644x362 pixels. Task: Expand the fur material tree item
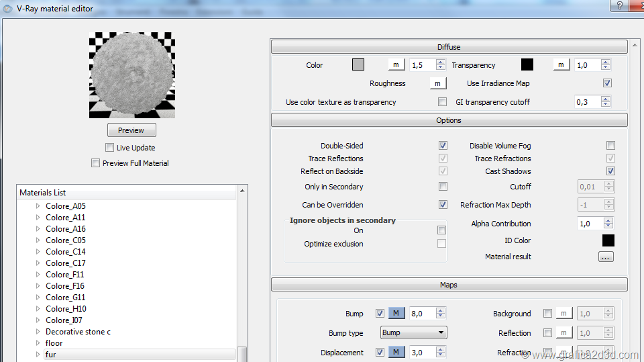38,355
